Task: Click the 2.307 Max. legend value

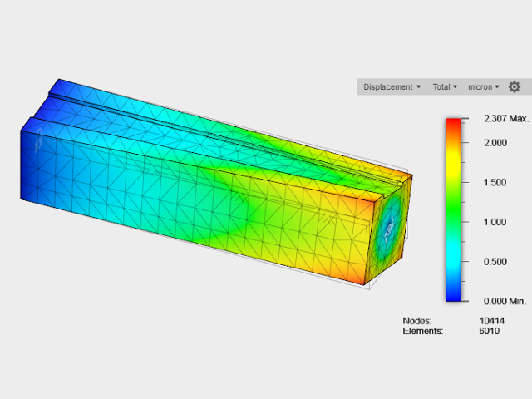Action: pyautogui.click(x=505, y=119)
